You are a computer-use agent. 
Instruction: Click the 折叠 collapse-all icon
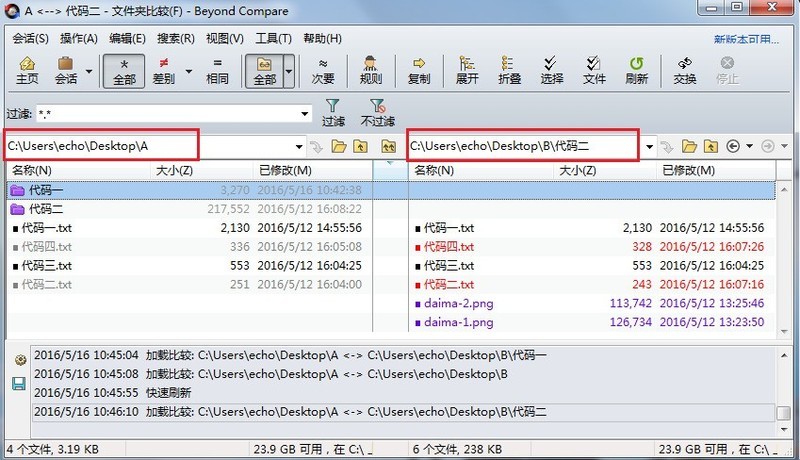509,71
